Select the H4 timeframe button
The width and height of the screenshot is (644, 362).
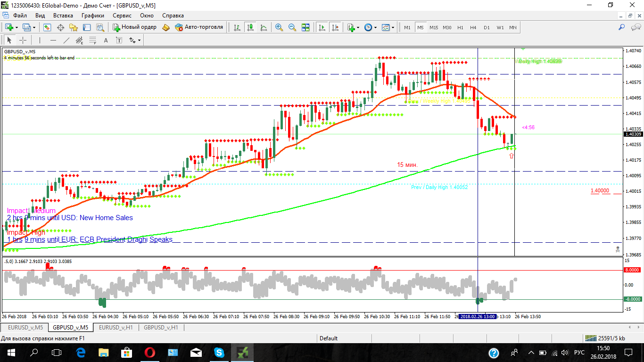tap(473, 27)
